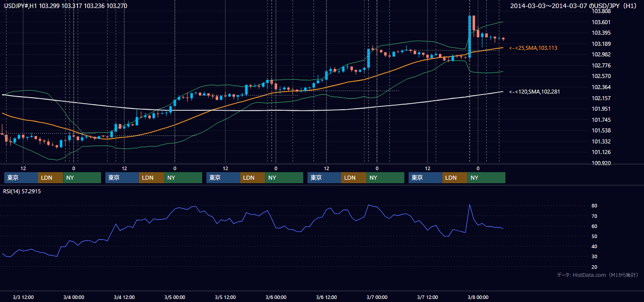Click the RSI(14) 57.2915 indicator label
644x302 pixels.
coord(22,191)
